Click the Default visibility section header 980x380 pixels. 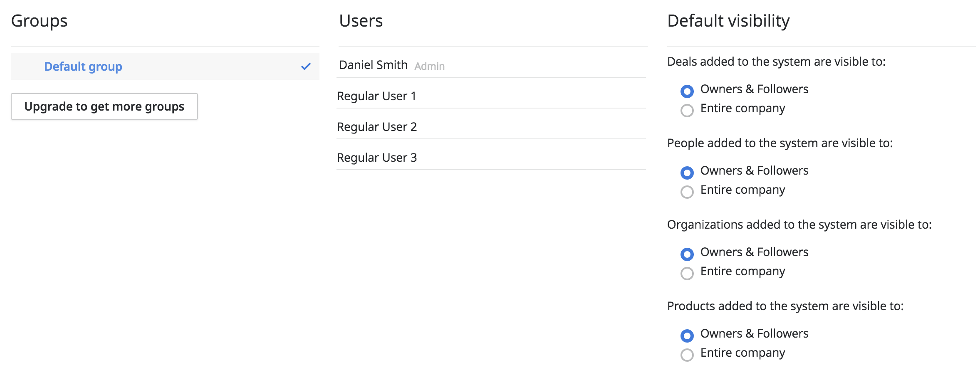pos(728,20)
